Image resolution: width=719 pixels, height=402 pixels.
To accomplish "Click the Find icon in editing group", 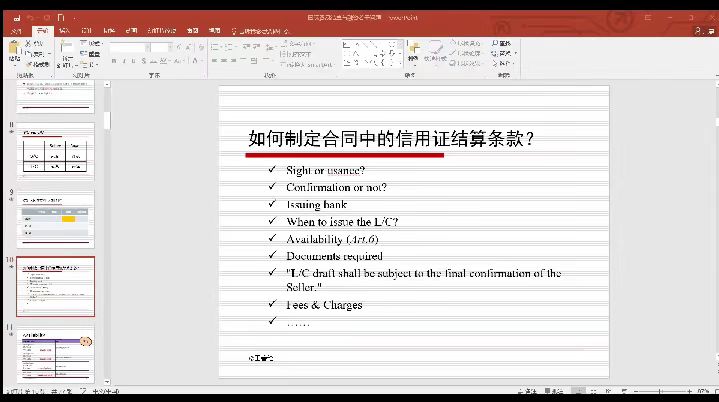I will point(504,44).
